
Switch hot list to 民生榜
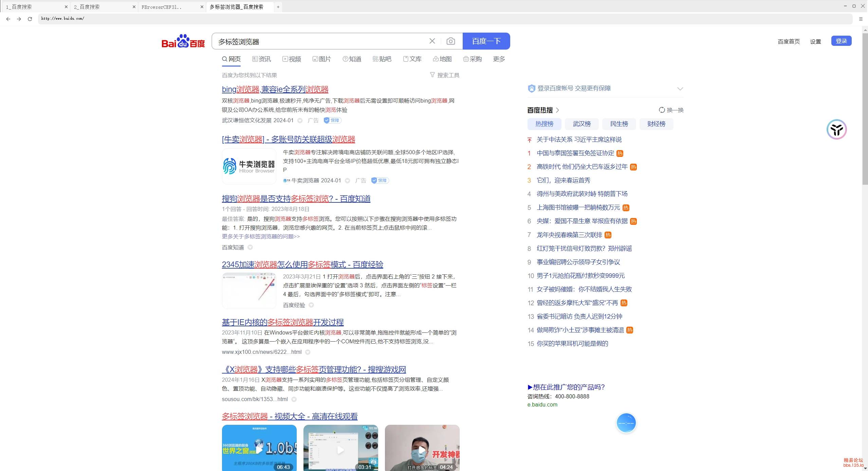point(619,124)
